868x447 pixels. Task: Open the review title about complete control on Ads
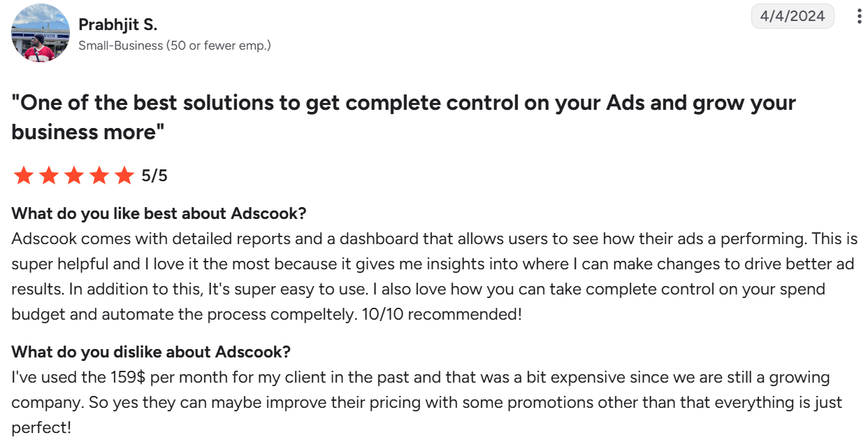pos(404,117)
